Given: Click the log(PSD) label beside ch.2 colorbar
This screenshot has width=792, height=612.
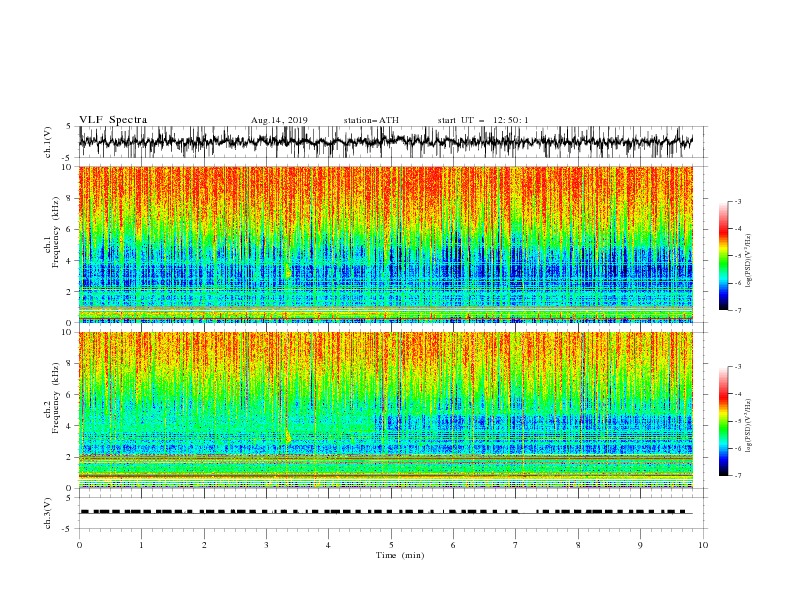Looking at the screenshot, I should (749, 426).
